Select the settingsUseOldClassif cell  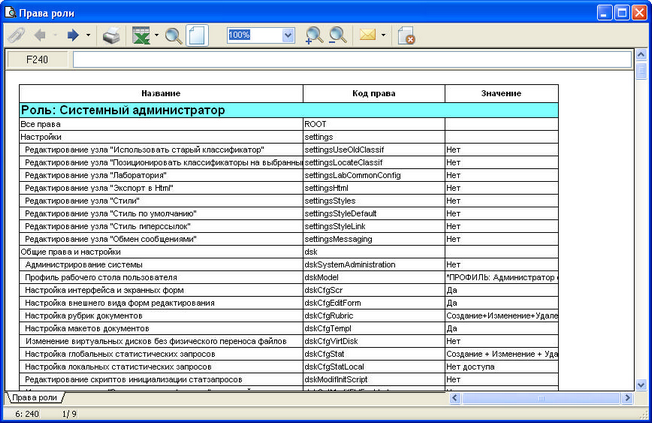coord(374,150)
